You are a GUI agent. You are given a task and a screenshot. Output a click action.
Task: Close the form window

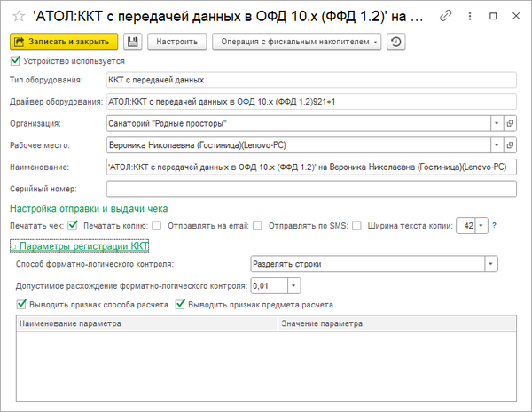point(516,16)
